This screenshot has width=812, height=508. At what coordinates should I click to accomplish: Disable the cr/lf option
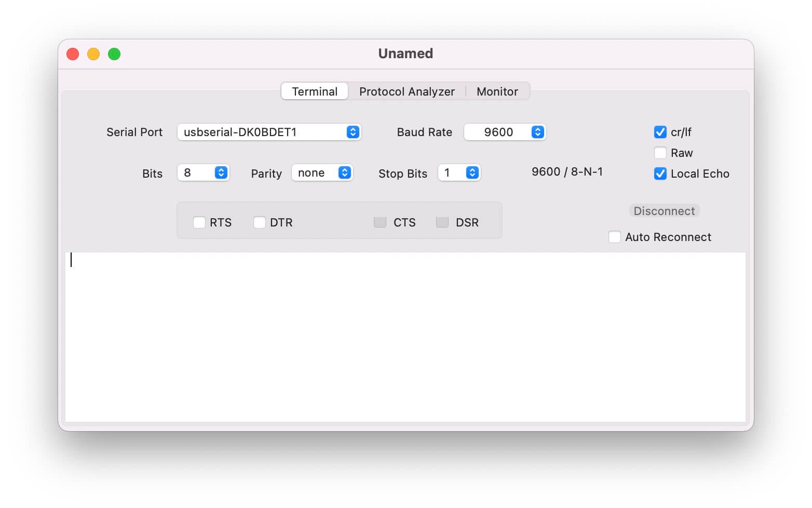point(660,132)
